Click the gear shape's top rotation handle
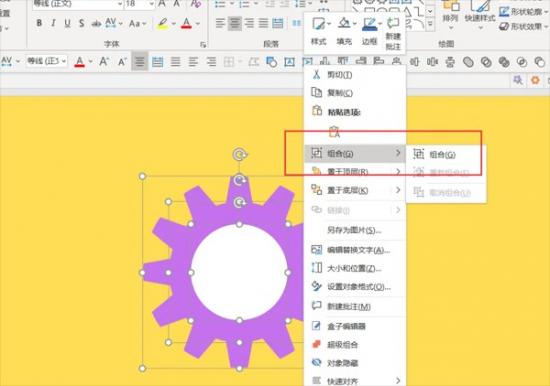The height and width of the screenshot is (386, 550). tap(240, 154)
